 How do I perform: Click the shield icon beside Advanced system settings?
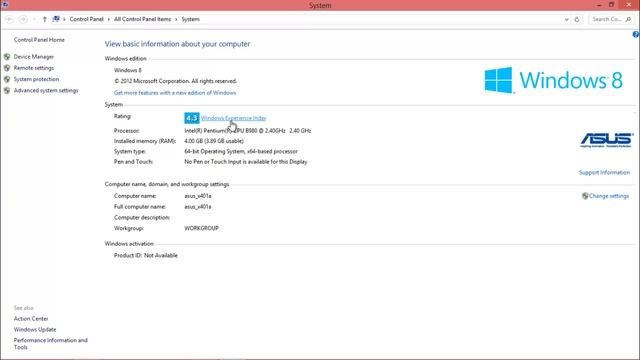pyautogui.click(x=7, y=90)
